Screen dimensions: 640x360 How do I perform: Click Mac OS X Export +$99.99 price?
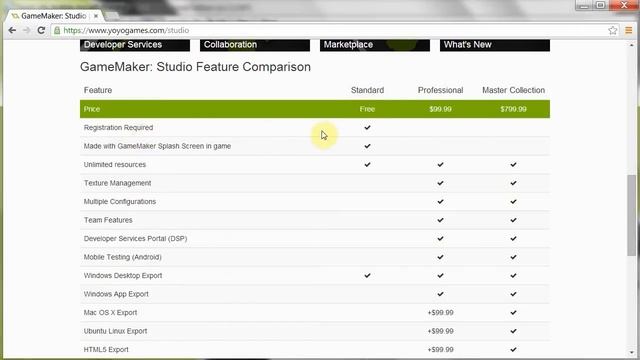point(440,313)
